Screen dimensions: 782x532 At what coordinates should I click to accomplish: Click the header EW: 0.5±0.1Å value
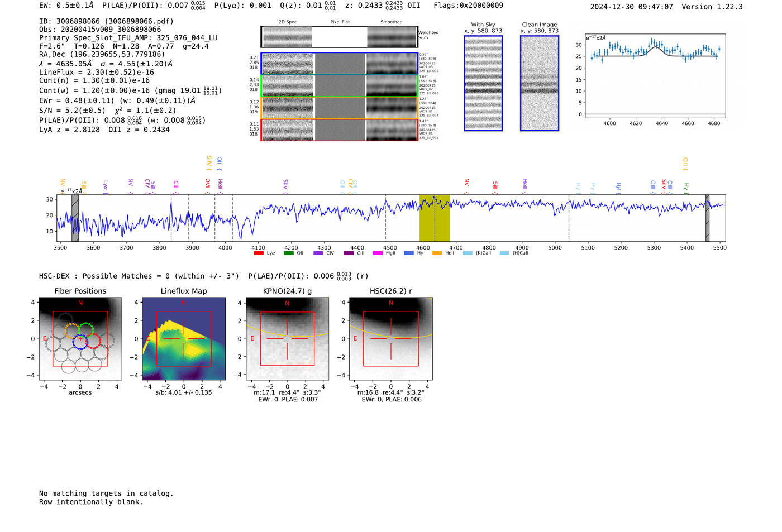(66, 6)
